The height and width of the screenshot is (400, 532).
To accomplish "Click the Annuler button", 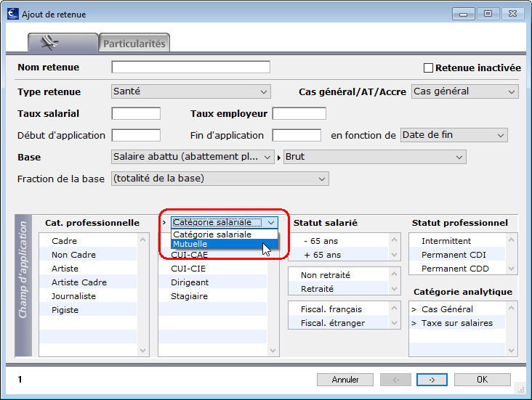I will [x=345, y=380].
